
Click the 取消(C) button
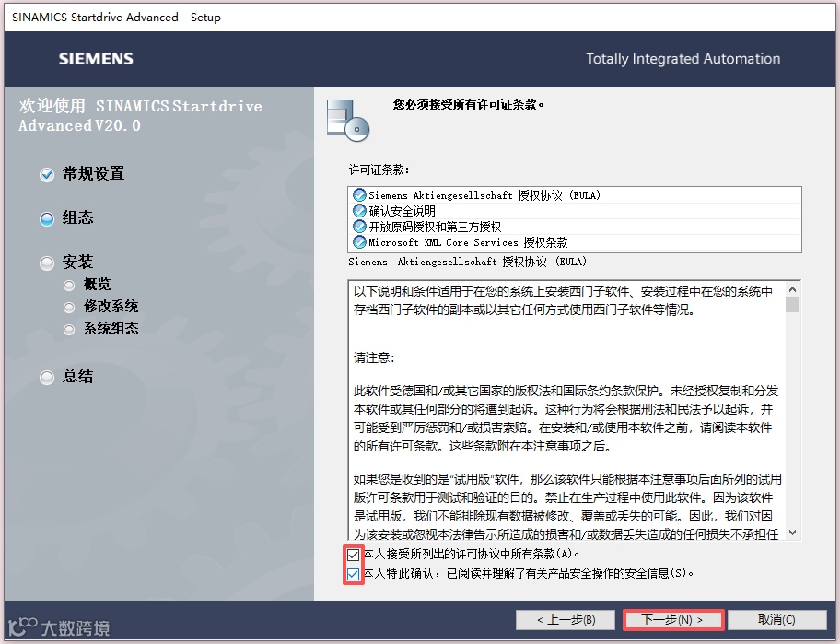(x=776, y=620)
